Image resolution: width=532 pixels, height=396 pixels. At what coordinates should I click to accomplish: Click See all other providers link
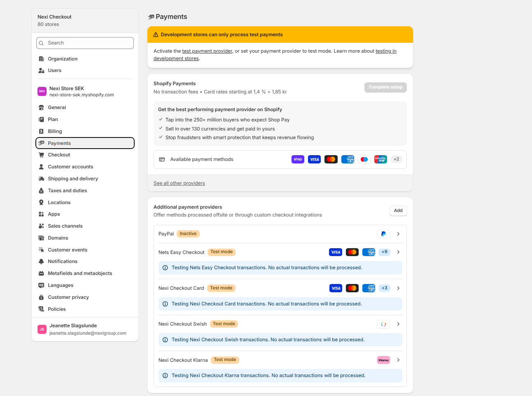coord(179,183)
